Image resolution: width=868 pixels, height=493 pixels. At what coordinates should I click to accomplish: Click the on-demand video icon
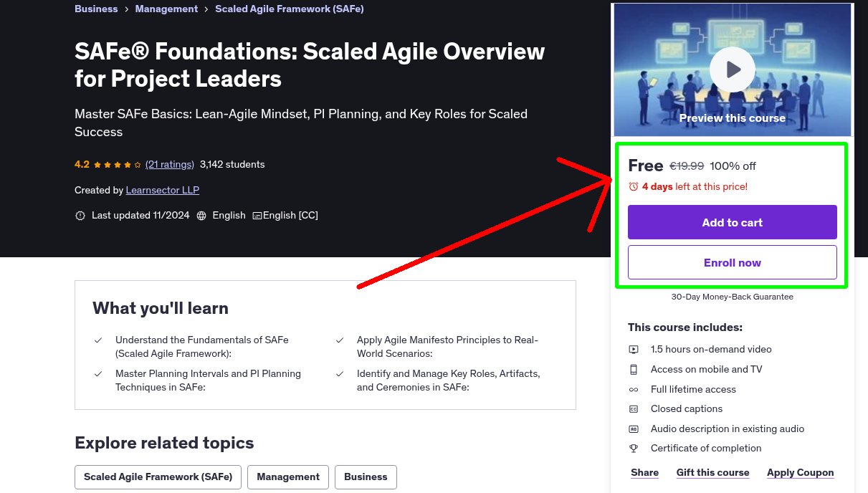tap(634, 350)
